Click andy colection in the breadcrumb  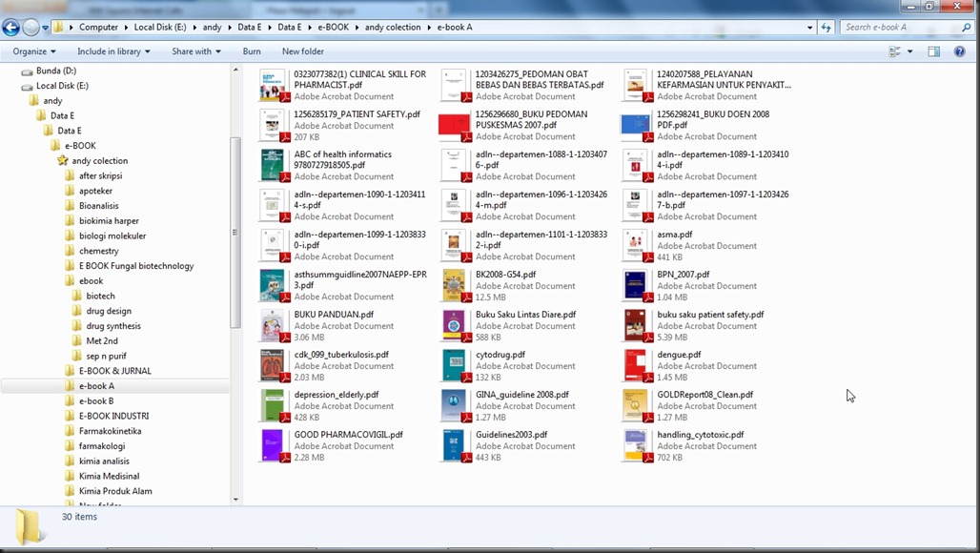[393, 27]
